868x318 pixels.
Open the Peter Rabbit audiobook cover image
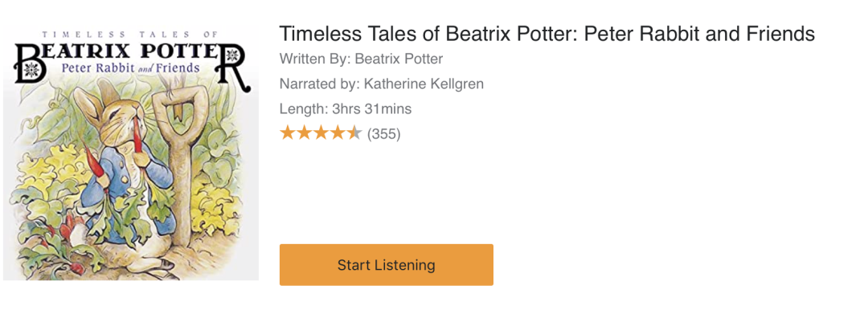point(131,152)
